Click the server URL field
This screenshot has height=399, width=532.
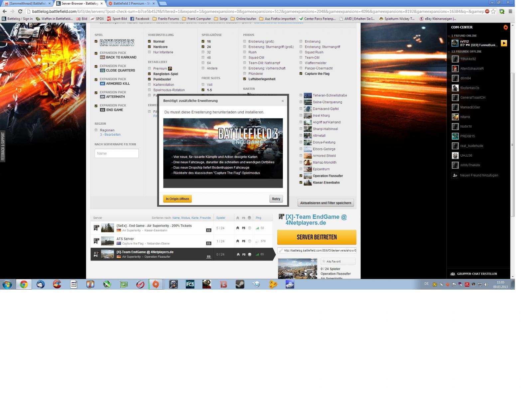tap(317, 250)
